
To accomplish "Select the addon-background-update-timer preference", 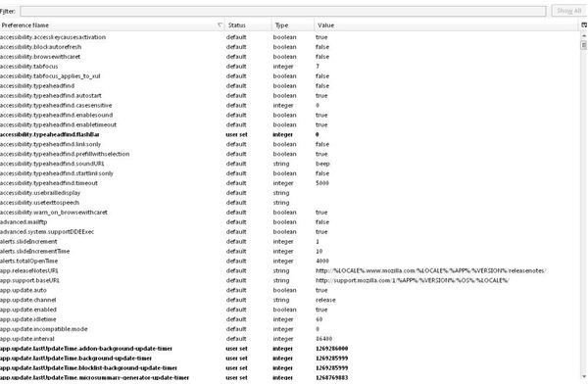I will click(290, 349).
